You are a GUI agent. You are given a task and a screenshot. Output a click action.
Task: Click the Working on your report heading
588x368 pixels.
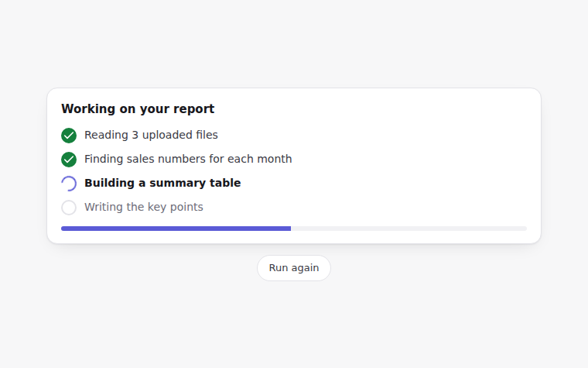point(138,109)
